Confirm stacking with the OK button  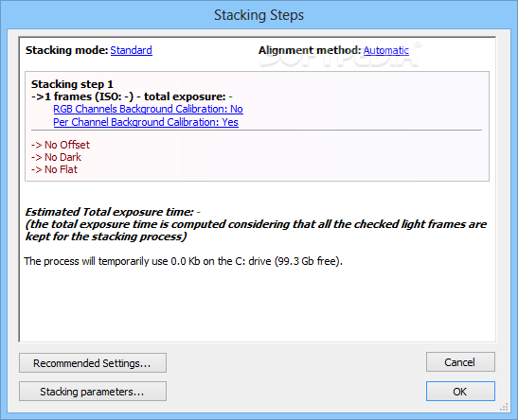[x=460, y=392]
